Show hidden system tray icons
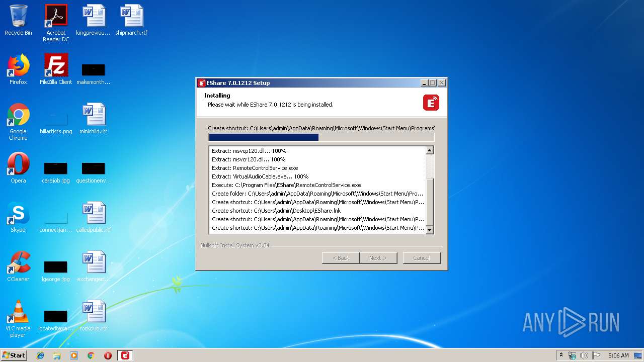 [x=561, y=355]
